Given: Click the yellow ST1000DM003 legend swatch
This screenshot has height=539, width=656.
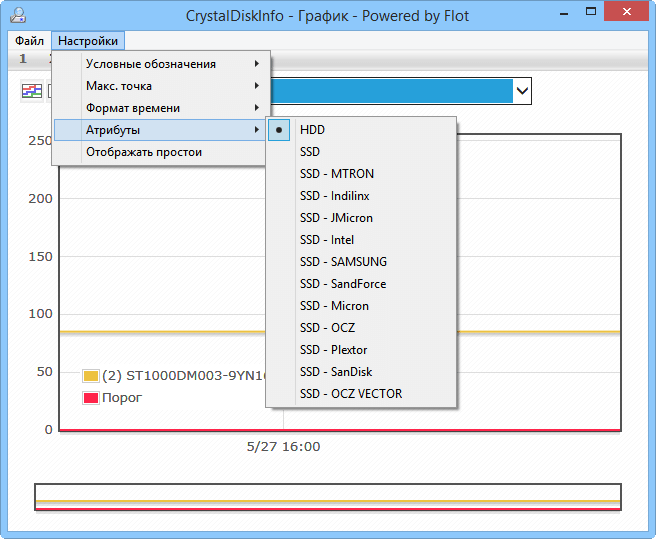Looking at the screenshot, I should (x=91, y=375).
